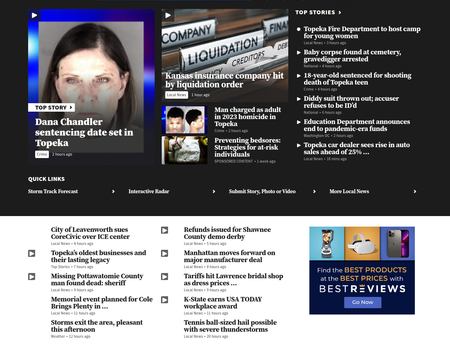Open Missing Pottawatomie County man found dead story

point(97,279)
